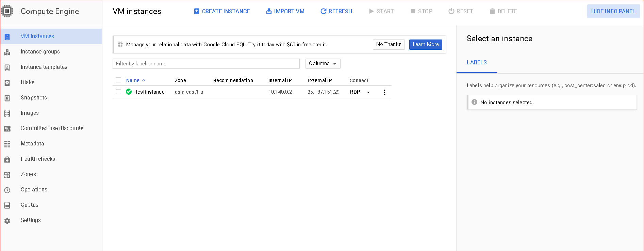Viewport: 644px width, 251px height.
Task: Expand the RDP connect options arrow
Action: [x=368, y=92]
